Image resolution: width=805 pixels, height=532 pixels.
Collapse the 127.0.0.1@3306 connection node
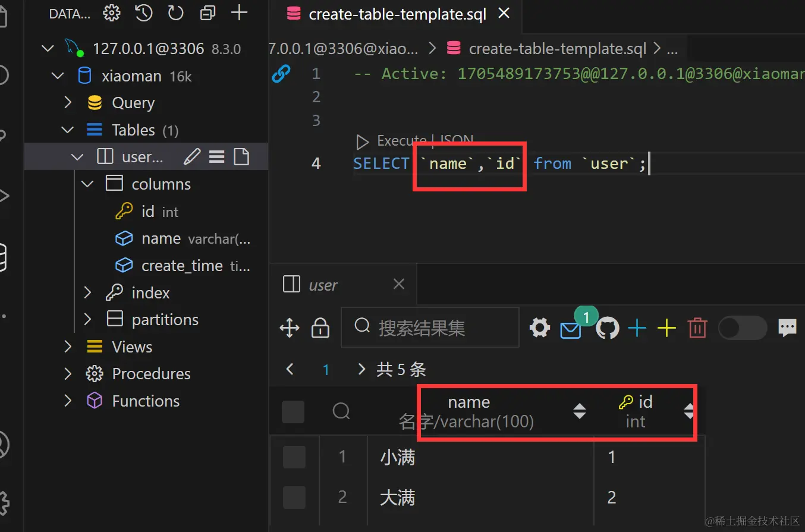pyautogui.click(x=49, y=48)
